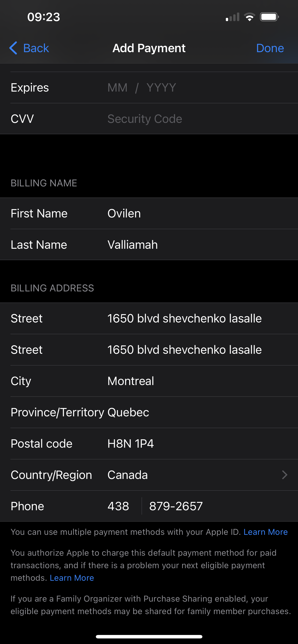Image resolution: width=298 pixels, height=644 pixels.
Task: Open the Country/Region Canada selector
Action: pos(149,475)
